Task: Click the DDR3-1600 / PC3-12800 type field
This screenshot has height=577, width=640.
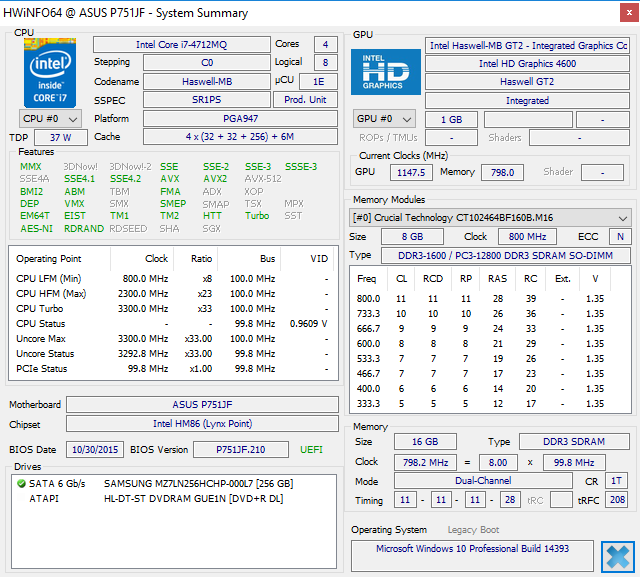Action: tap(506, 255)
